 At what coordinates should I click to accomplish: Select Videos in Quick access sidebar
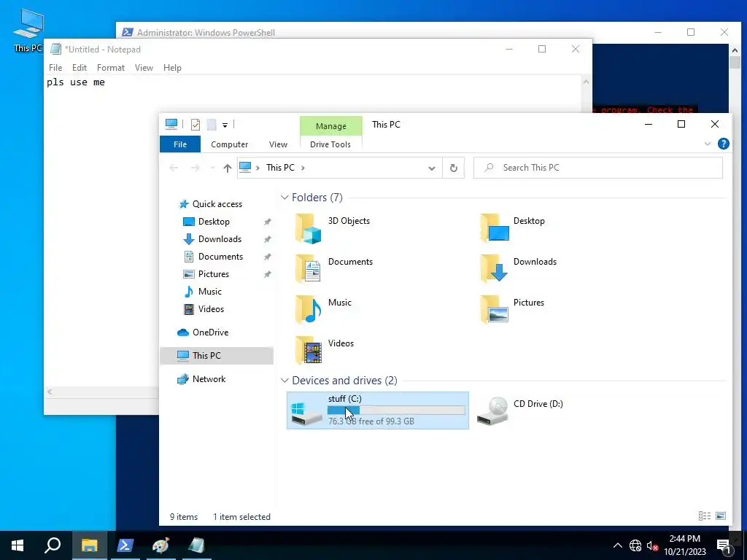211,309
